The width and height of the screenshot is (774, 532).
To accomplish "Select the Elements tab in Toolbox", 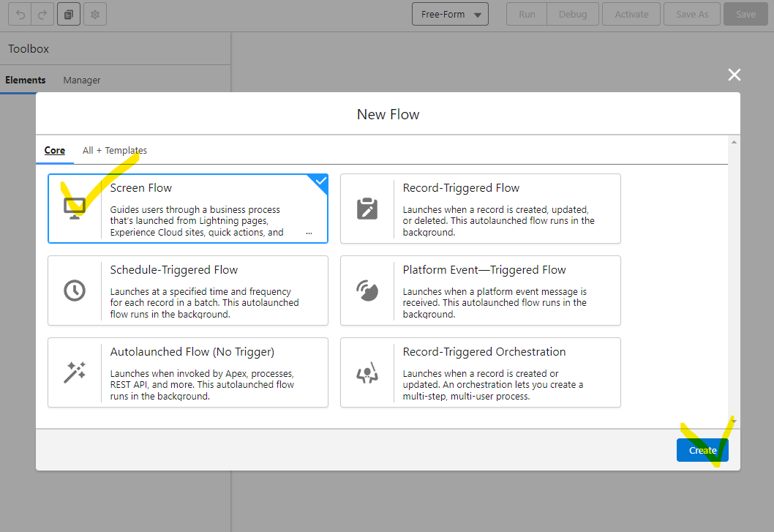I will (x=25, y=80).
